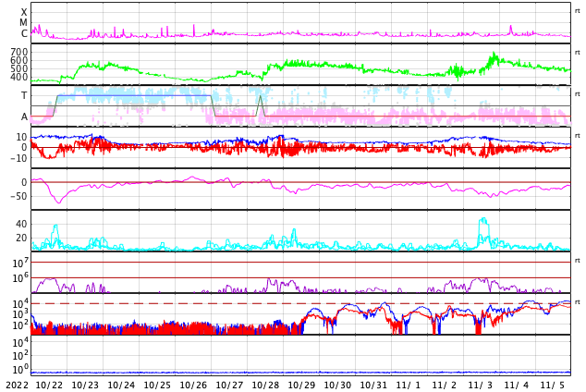Click the tall cyan spike near 11/3
The image size is (586, 392).
click(x=482, y=222)
